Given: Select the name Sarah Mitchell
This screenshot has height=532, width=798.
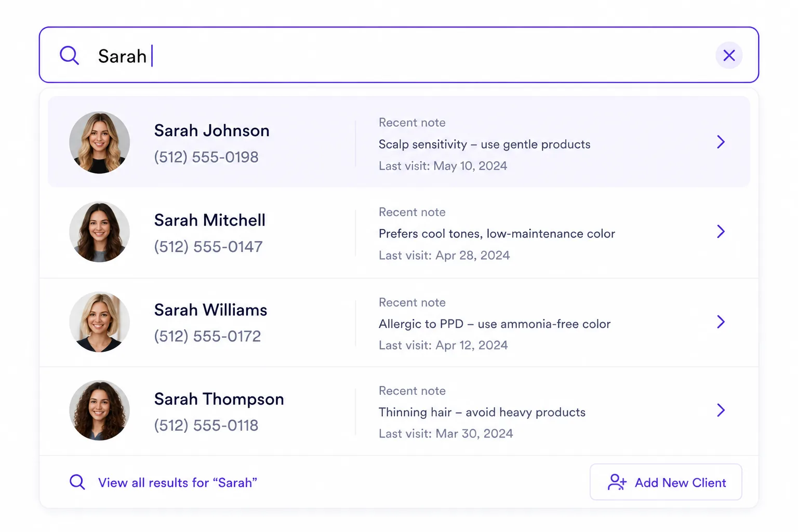Looking at the screenshot, I should [x=209, y=220].
